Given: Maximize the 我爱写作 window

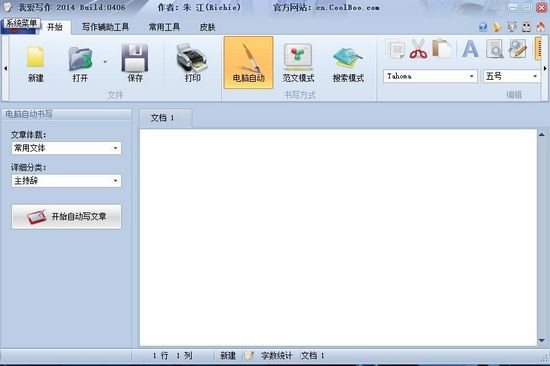Looking at the screenshot, I should [x=528, y=7].
